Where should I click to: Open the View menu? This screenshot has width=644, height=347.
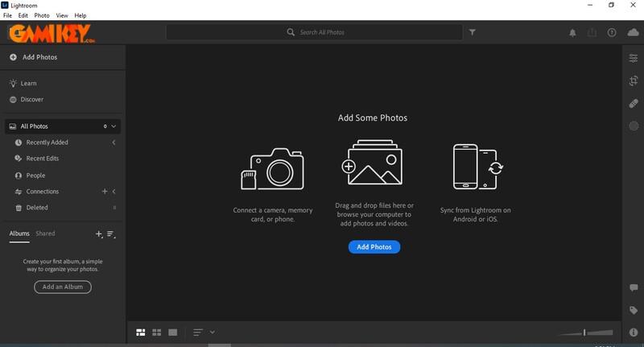62,15
